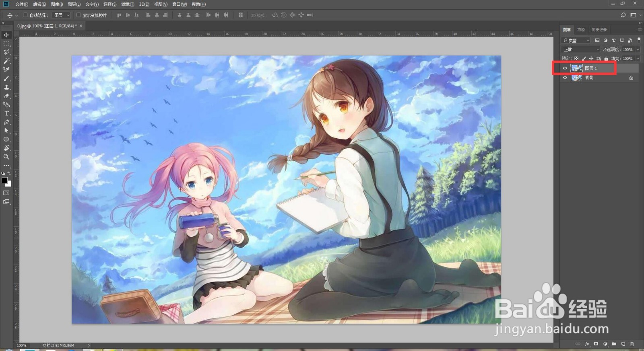Click the Link layers chain icon
This screenshot has width=644, height=351.
(x=578, y=344)
